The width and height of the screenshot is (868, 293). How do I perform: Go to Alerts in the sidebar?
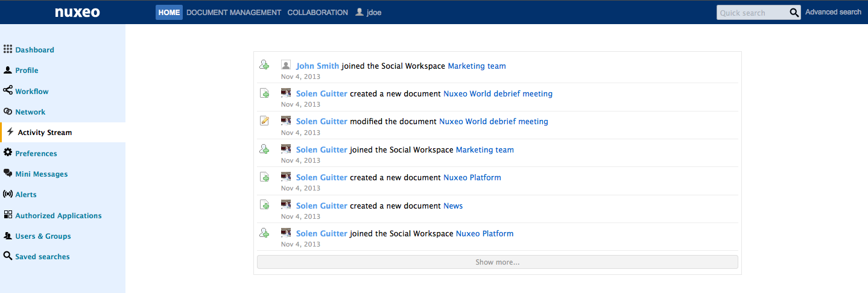click(26, 195)
